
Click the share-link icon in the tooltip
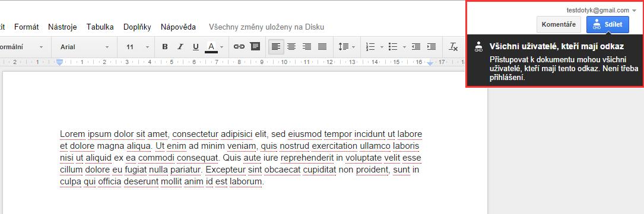(478, 47)
